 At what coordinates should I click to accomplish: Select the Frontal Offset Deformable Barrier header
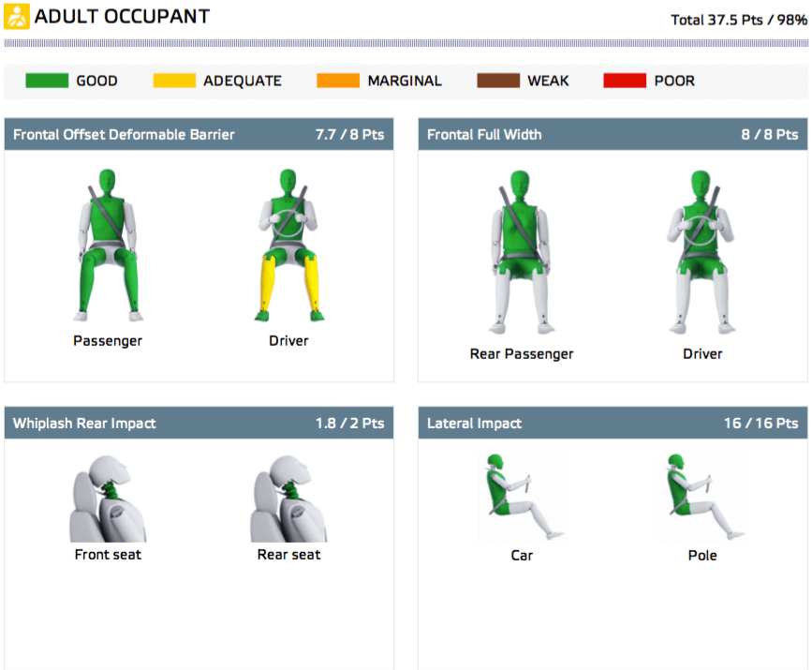124,135
